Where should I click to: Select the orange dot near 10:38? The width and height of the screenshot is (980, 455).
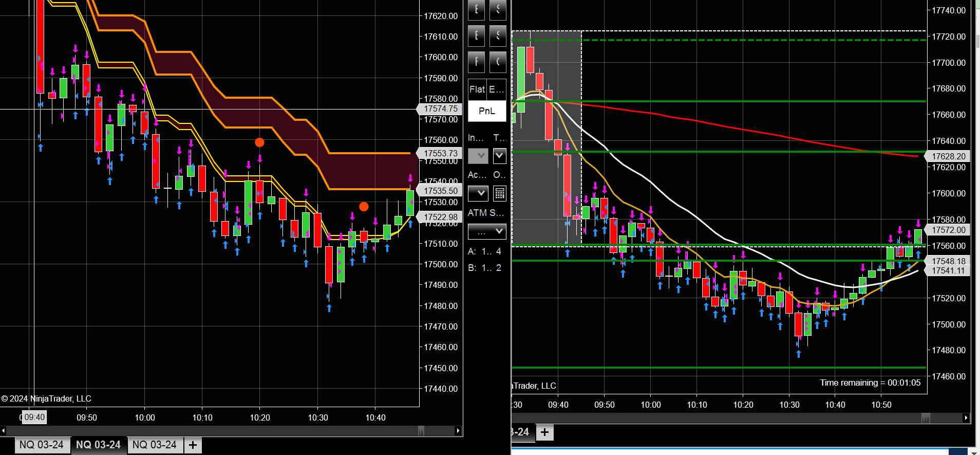[364, 207]
